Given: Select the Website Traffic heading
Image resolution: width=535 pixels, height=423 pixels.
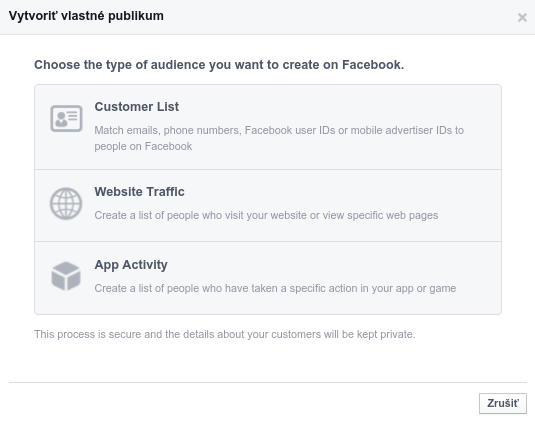Looking at the screenshot, I should [139, 192].
